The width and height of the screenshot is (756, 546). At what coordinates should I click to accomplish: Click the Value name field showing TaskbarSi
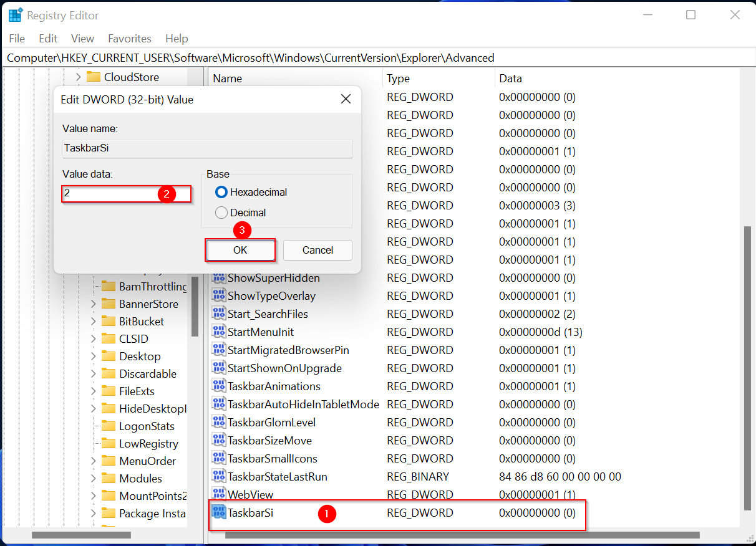(207, 148)
